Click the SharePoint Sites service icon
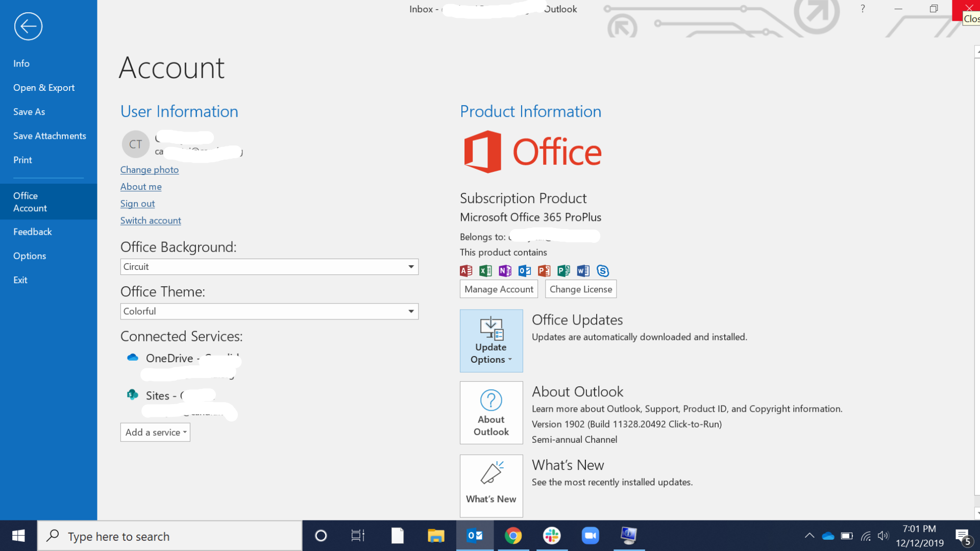This screenshot has height=551, width=980. 133,395
